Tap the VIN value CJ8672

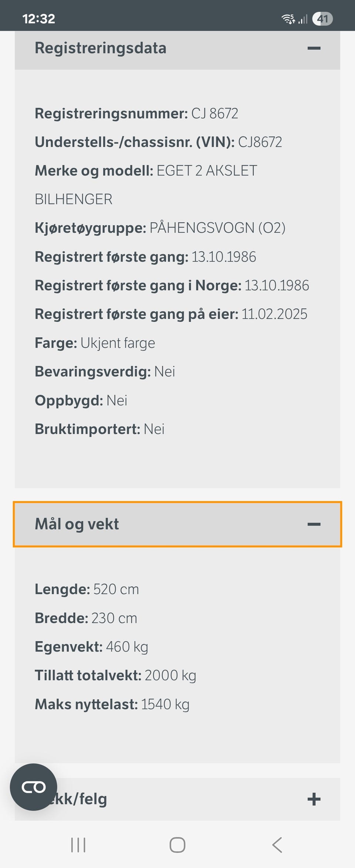[x=260, y=142]
